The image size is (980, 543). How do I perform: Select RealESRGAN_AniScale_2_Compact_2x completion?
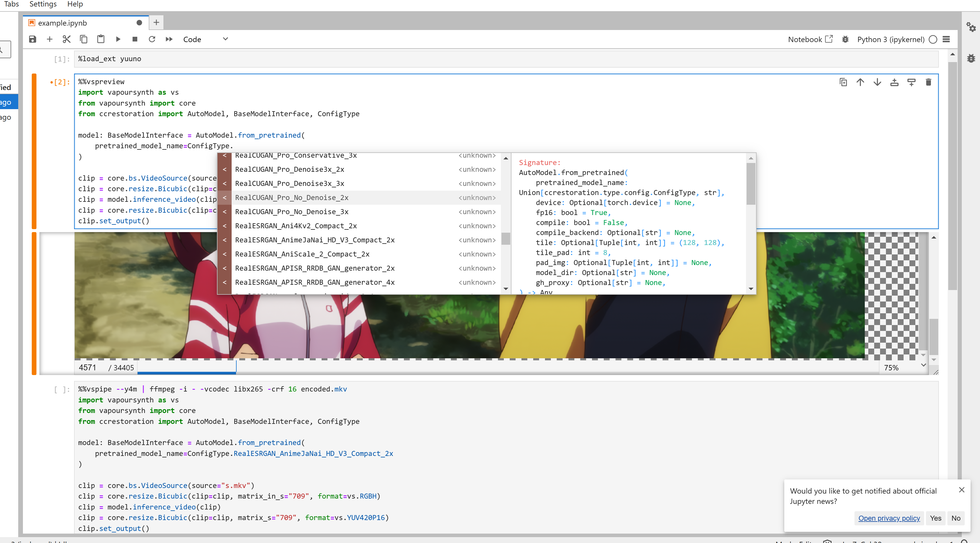point(359,254)
